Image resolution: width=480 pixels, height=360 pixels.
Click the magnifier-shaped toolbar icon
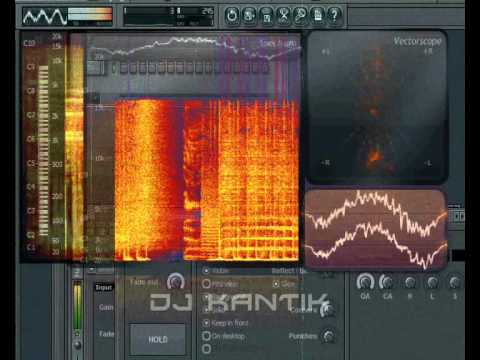tap(300, 15)
